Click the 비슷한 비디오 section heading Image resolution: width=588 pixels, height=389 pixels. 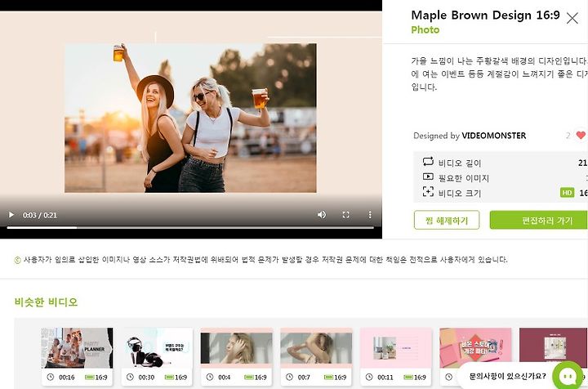point(46,302)
